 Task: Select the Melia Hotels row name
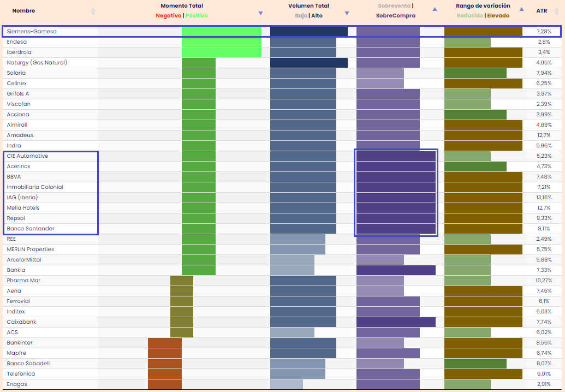click(23, 208)
